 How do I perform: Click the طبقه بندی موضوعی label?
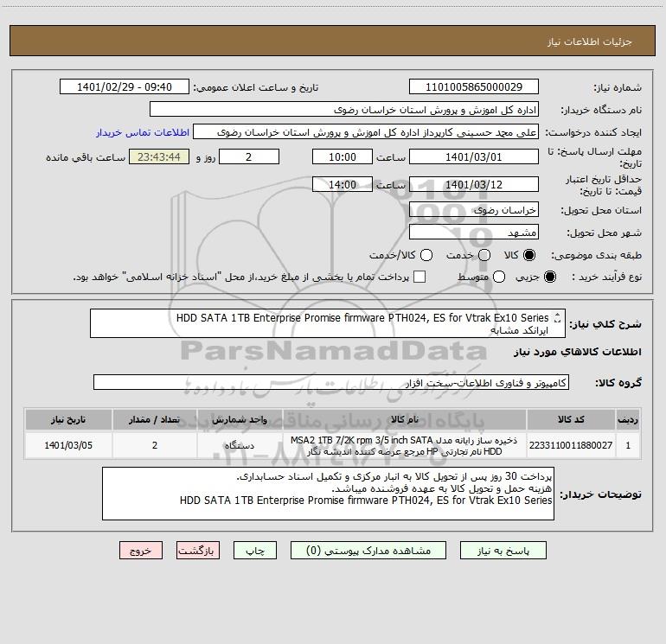596,255
